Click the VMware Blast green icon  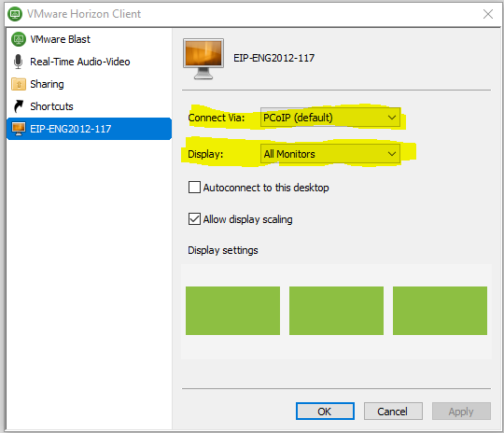(x=19, y=39)
